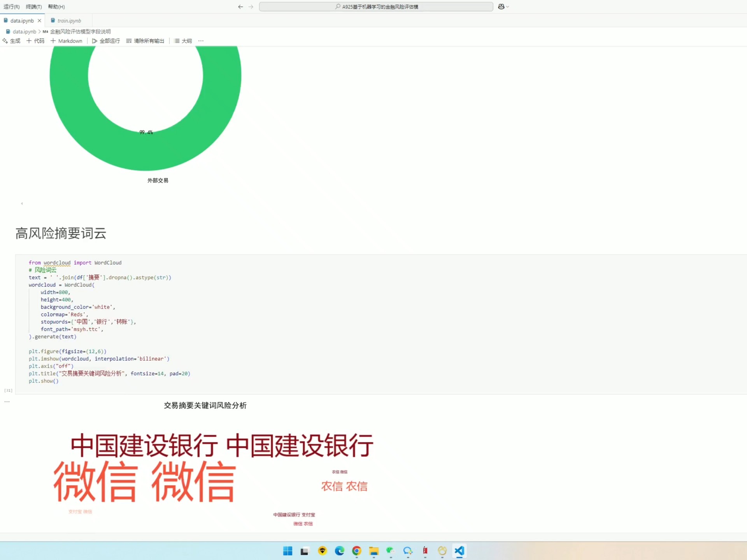The width and height of the screenshot is (747, 560).
Task: Click the '外部交易' chart label
Action: 158,180
